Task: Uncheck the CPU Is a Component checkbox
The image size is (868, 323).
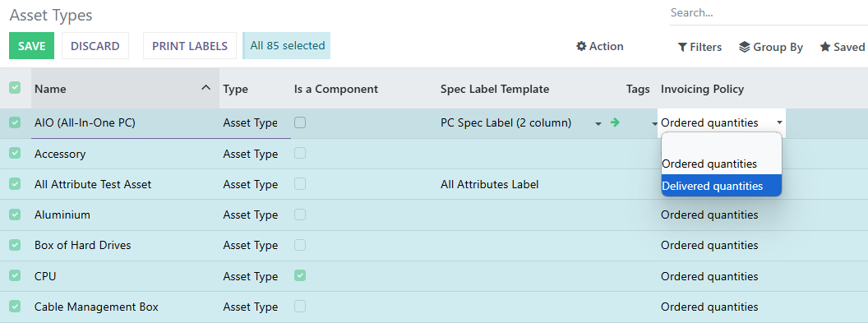Action: pos(300,275)
